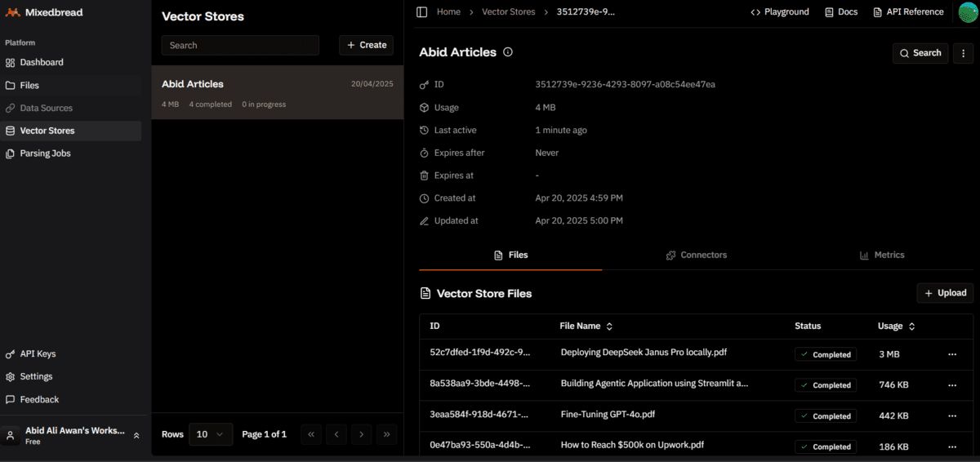
Task: Go to next page of list
Action: point(362,434)
